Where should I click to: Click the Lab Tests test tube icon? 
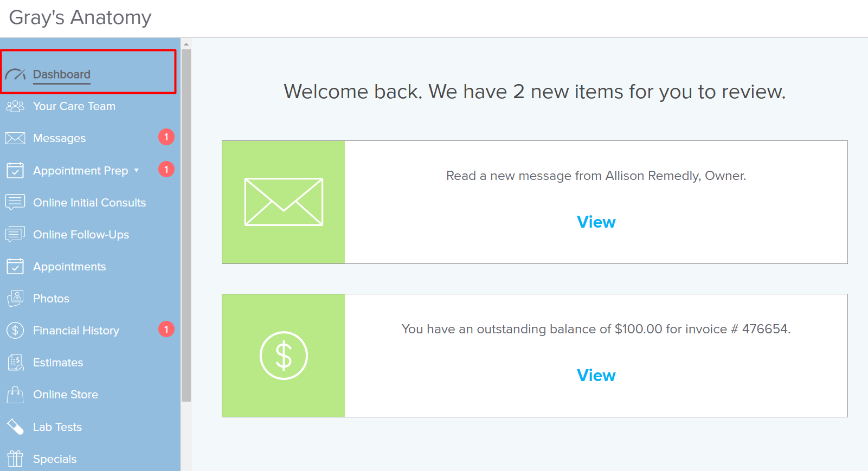pos(15,427)
